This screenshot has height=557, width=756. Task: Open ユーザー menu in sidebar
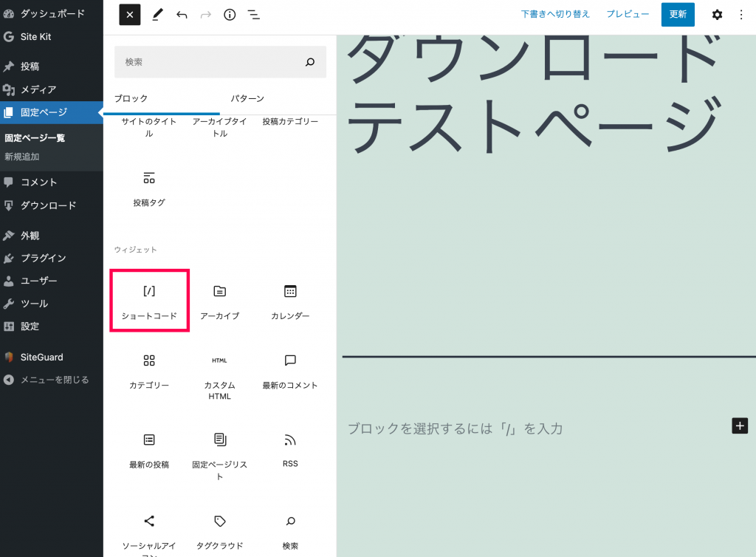coord(52,281)
